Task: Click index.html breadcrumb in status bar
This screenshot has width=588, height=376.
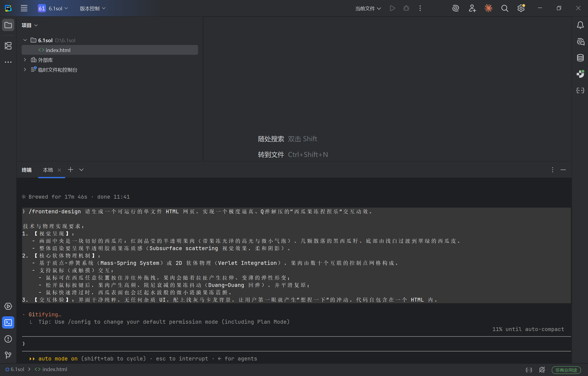Action: point(51,369)
